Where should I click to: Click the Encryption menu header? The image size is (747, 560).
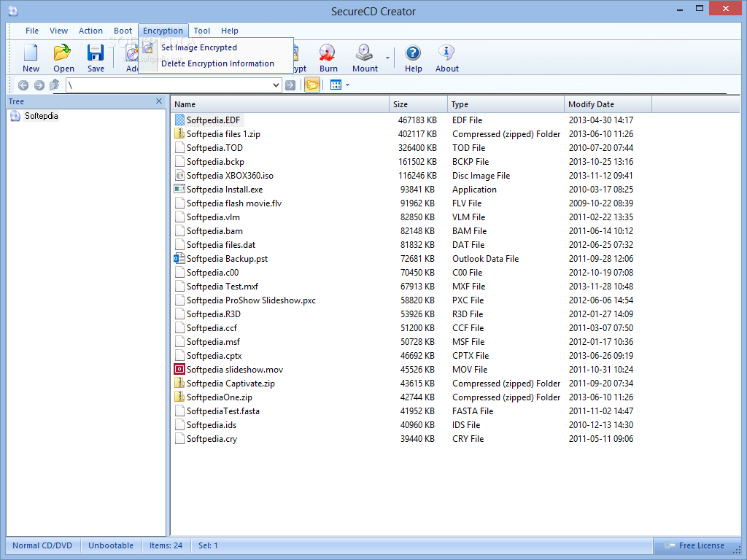pos(163,31)
